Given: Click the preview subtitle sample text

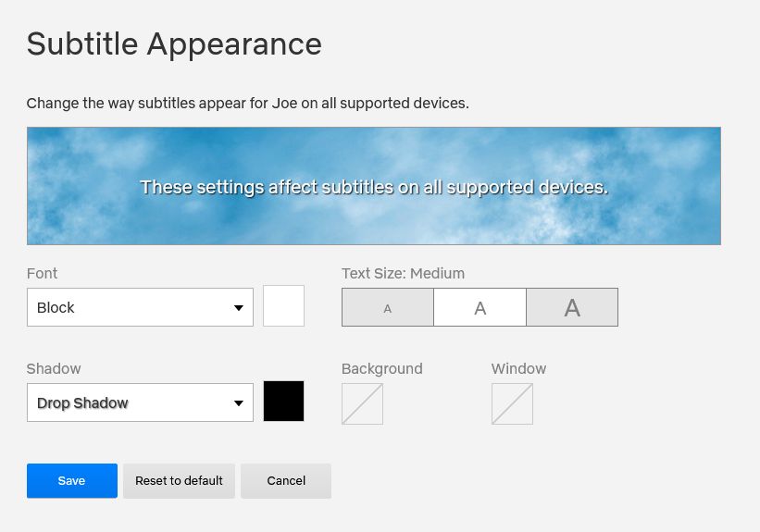Looking at the screenshot, I should click(x=373, y=187).
